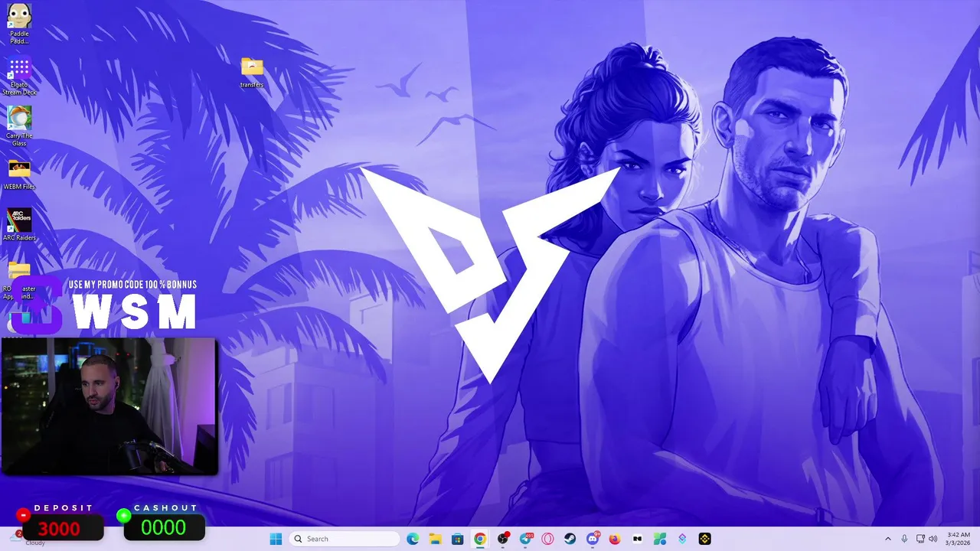Viewport: 980px width, 551px height.
Task: Open Discord from the taskbar
Action: [x=593, y=539]
